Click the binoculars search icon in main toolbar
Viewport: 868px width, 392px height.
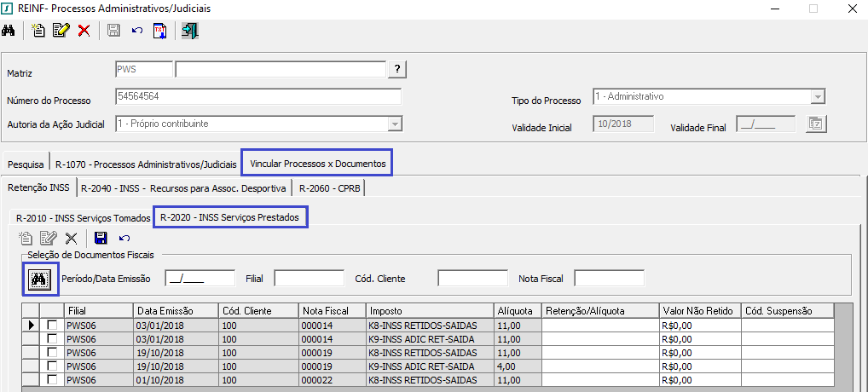pos(9,32)
